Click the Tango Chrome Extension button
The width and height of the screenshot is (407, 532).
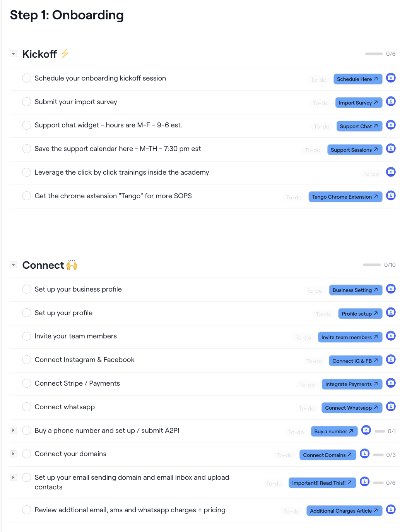345,197
